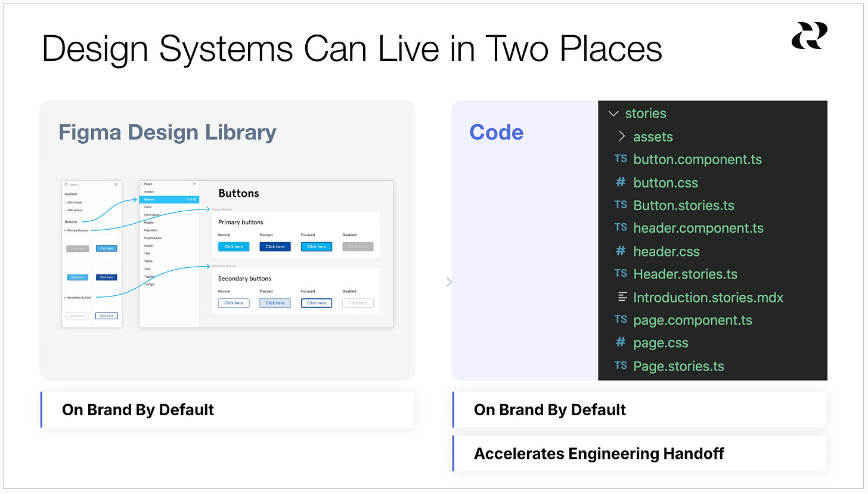868x494 pixels.
Task: Click the blue Code heading
Action: (x=497, y=132)
